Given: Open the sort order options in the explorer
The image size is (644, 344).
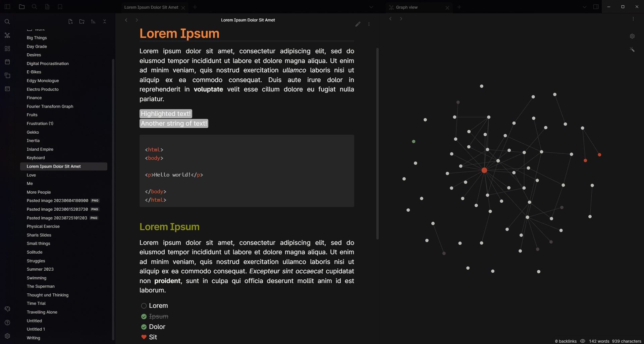Looking at the screenshot, I should pos(93,21).
